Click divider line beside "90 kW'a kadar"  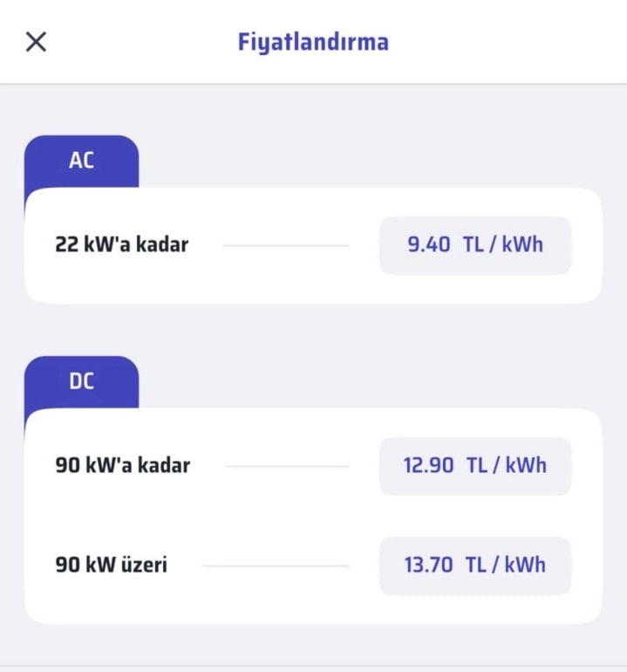[x=287, y=466]
